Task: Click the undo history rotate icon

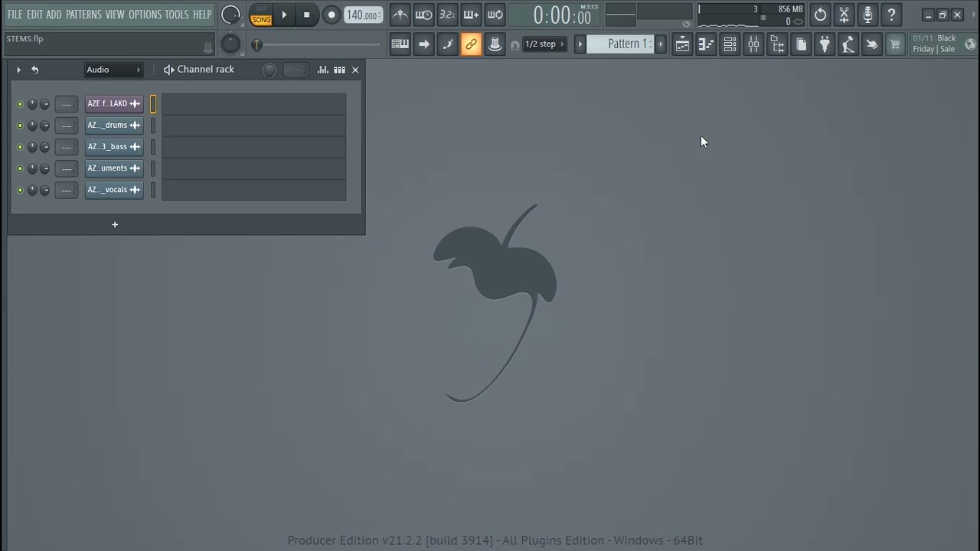Action: coord(820,15)
